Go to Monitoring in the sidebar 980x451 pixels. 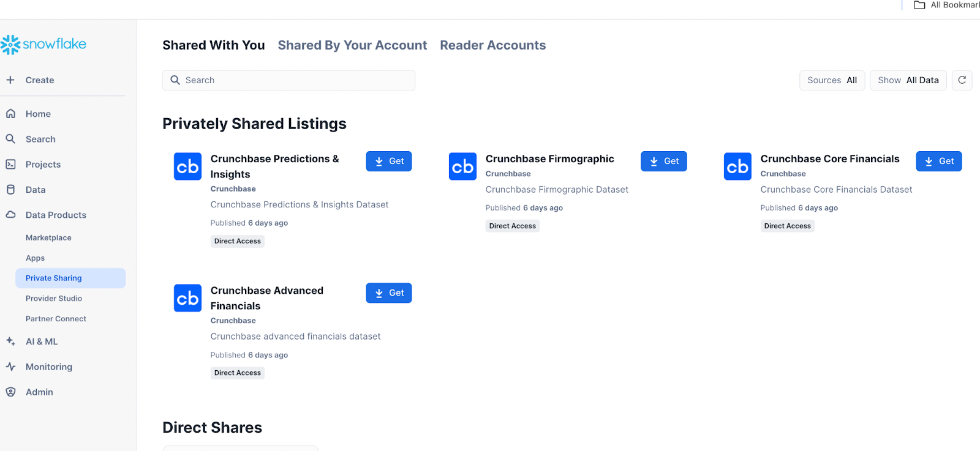(x=49, y=367)
